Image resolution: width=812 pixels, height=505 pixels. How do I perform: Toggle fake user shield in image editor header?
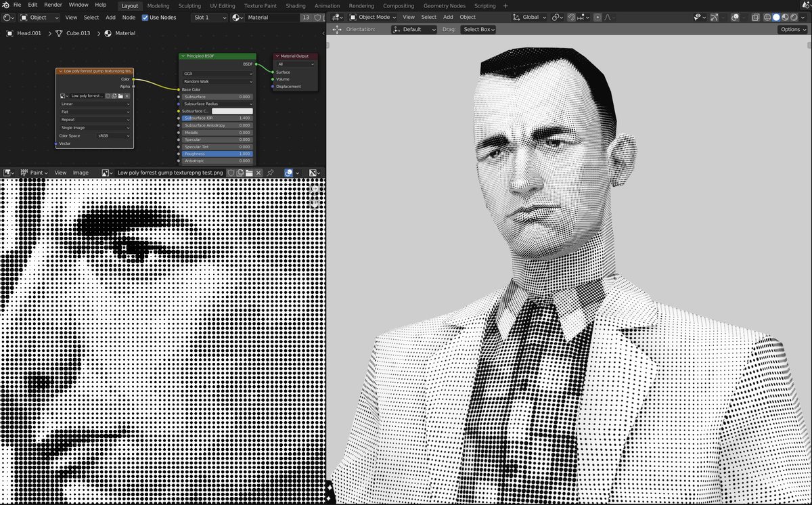[231, 173]
